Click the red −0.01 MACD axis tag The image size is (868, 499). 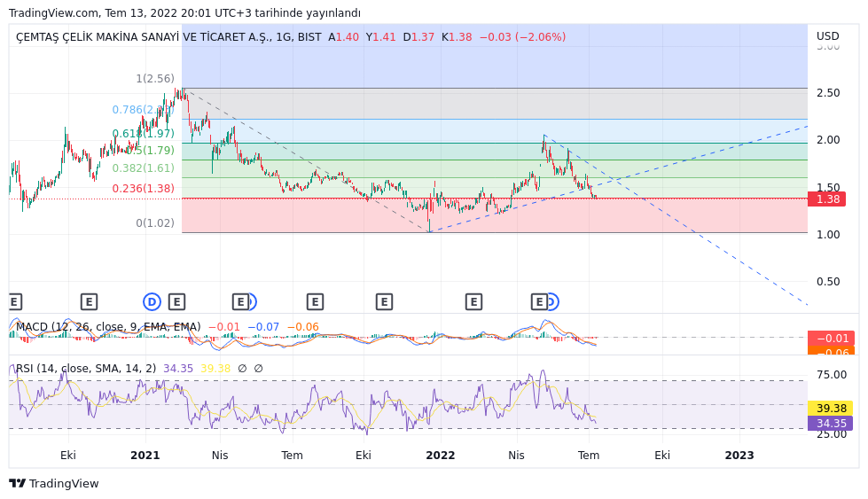[x=832, y=338]
